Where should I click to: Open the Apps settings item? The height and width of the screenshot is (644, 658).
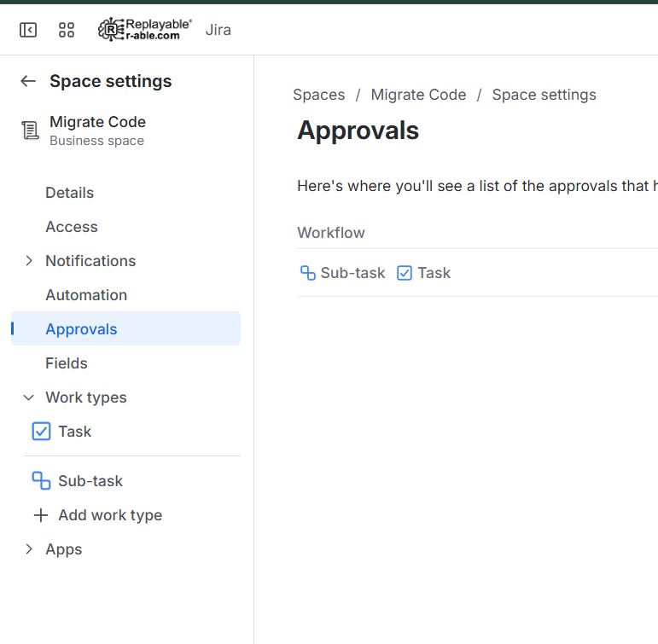(64, 549)
